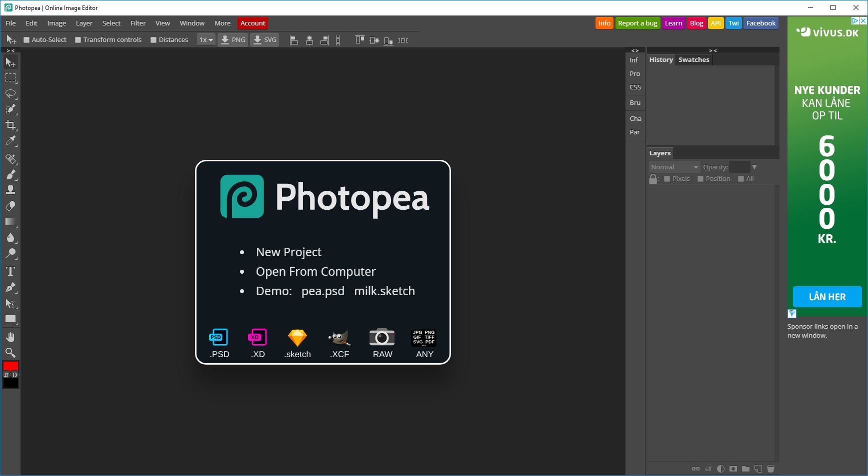Click the distribute horizontally icon

point(403,40)
